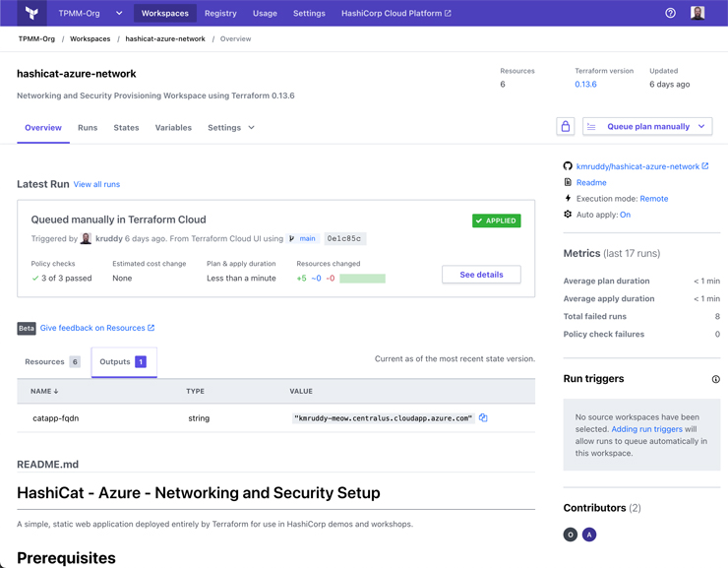Open the Queue plan manually dropdown
This screenshot has height=568, width=728.
coord(701,127)
